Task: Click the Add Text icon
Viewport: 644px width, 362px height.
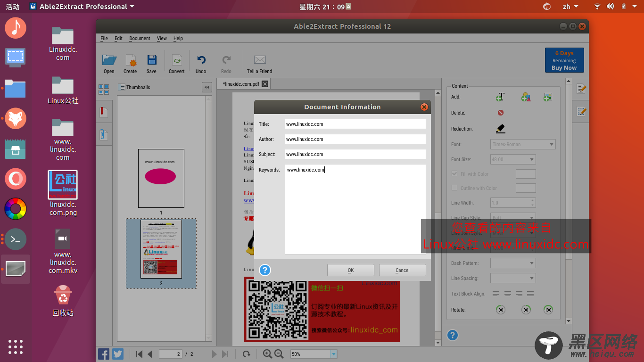Action: click(x=500, y=97)
